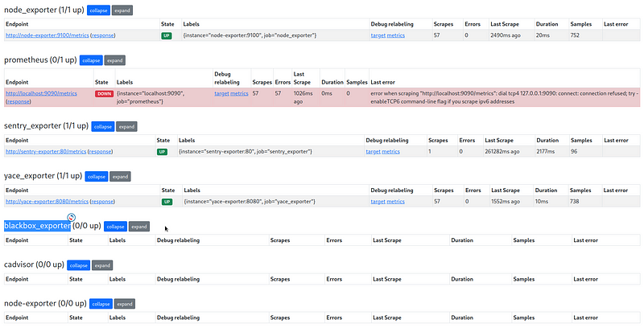Collapse the yace_exporter target group

tap(97, 176)
